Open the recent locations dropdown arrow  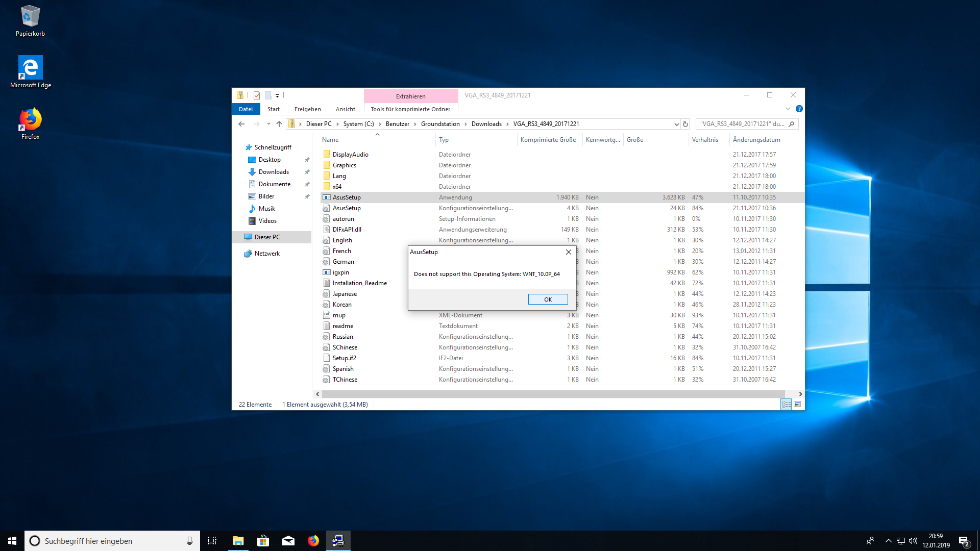[x=268, y=124]
